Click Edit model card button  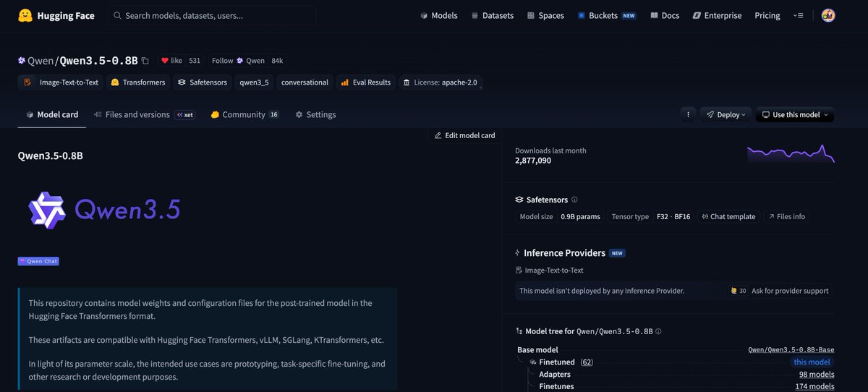coord(464,135)
